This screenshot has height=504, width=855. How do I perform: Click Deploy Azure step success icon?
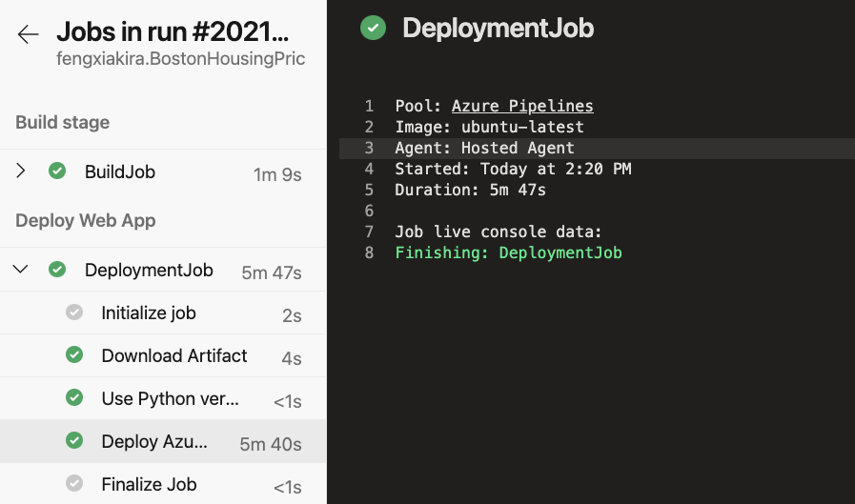74,440
